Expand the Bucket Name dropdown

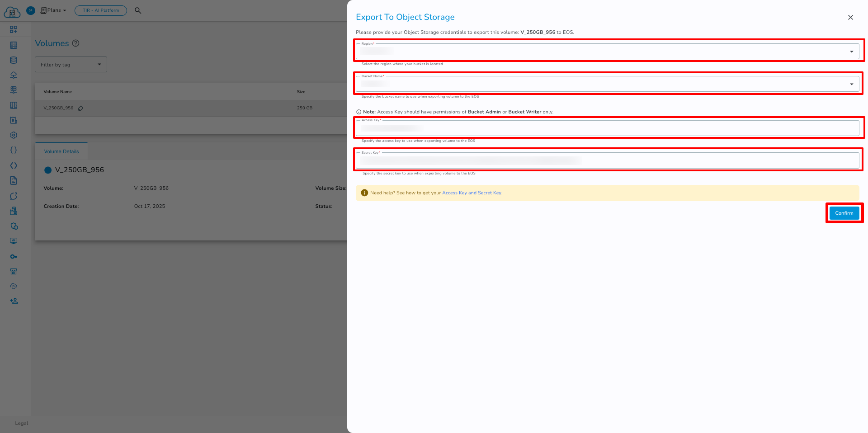point(851,84)
